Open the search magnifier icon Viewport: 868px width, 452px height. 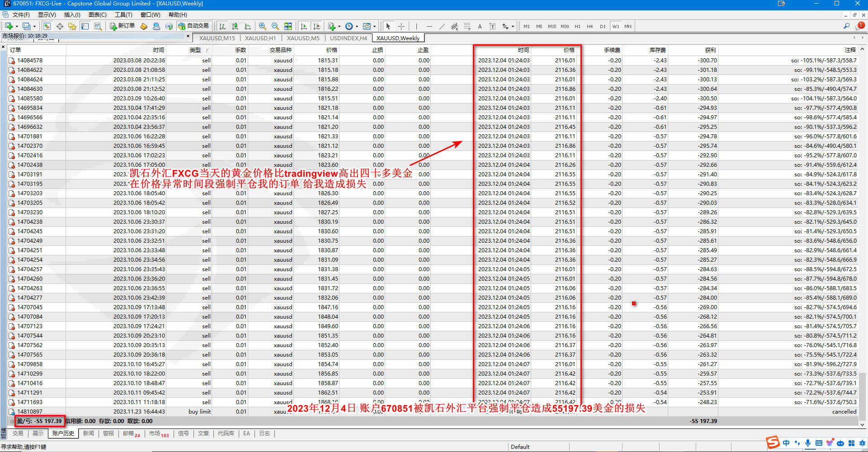[x=846, y=26]
